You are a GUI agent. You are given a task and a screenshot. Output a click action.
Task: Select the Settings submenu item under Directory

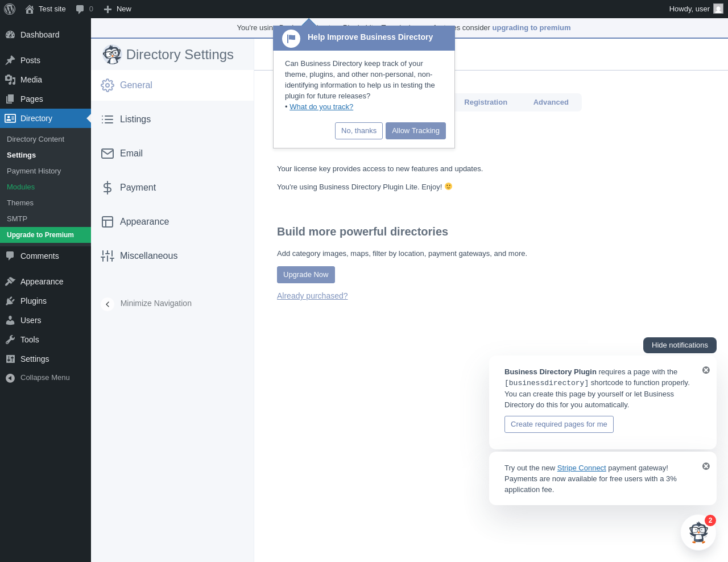pos(21,155)
